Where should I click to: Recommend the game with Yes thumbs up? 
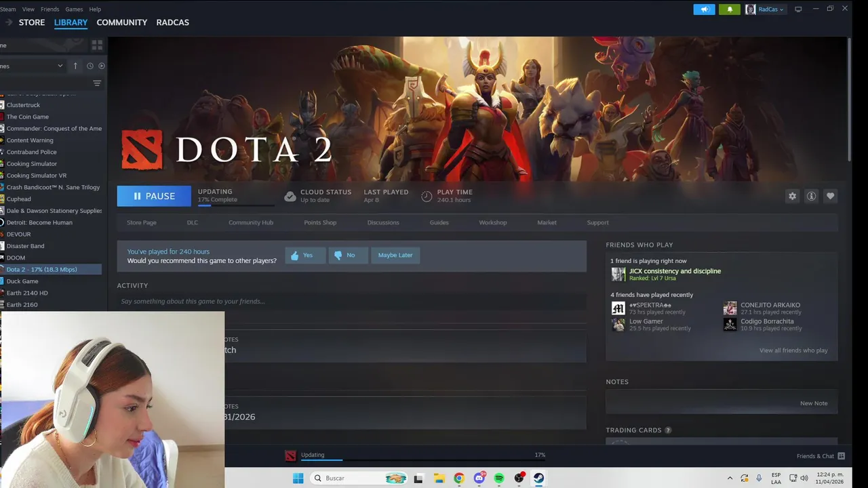point(305,256)
